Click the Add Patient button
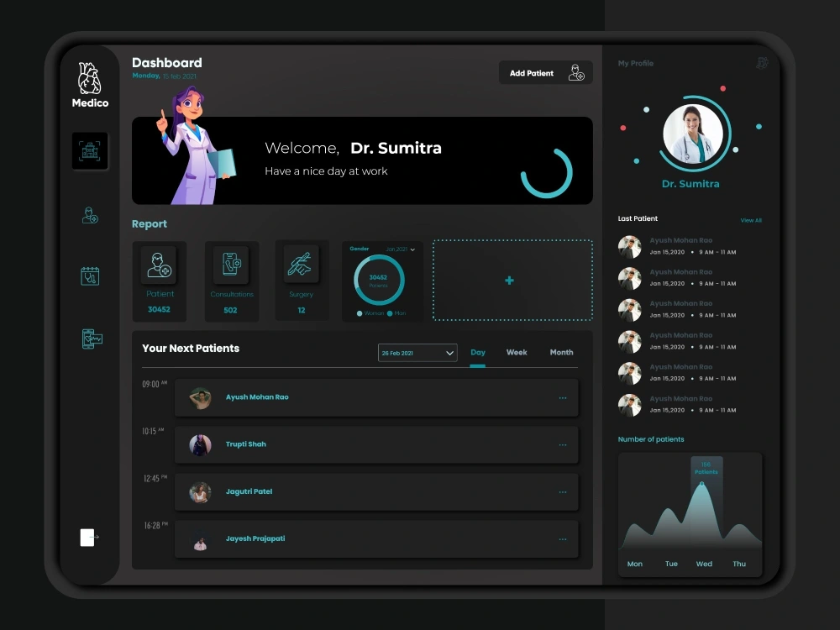Viewport: 840px width, 630px height. pos(545,73)
